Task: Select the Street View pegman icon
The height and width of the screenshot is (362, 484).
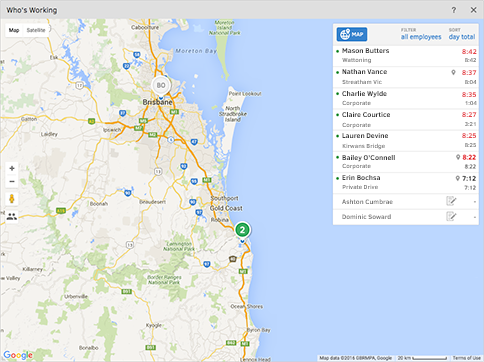Action: click(x=12, y=199)
